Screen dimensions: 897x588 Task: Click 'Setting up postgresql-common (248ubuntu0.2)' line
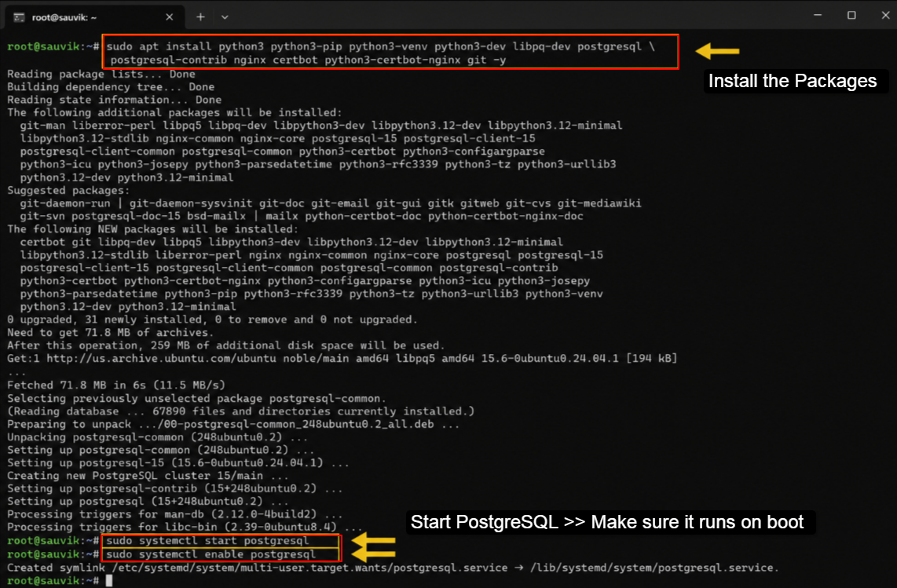(161, 450)
